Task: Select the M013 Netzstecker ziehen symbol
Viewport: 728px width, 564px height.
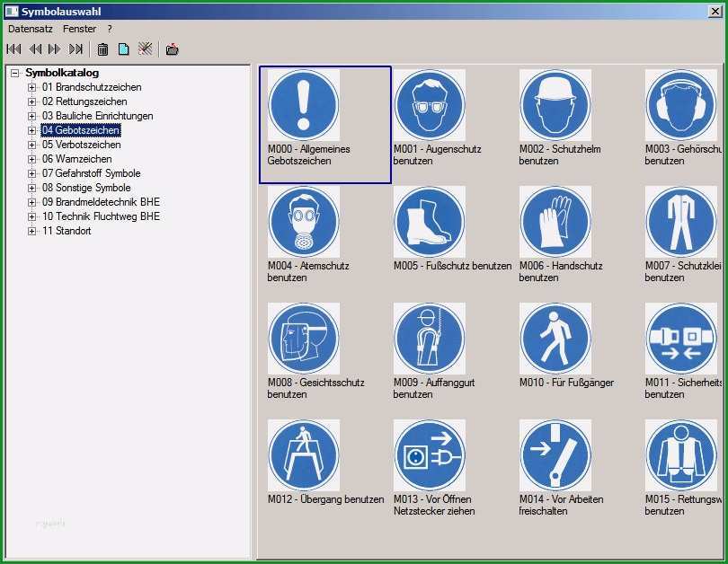Action: coord(430,455)
